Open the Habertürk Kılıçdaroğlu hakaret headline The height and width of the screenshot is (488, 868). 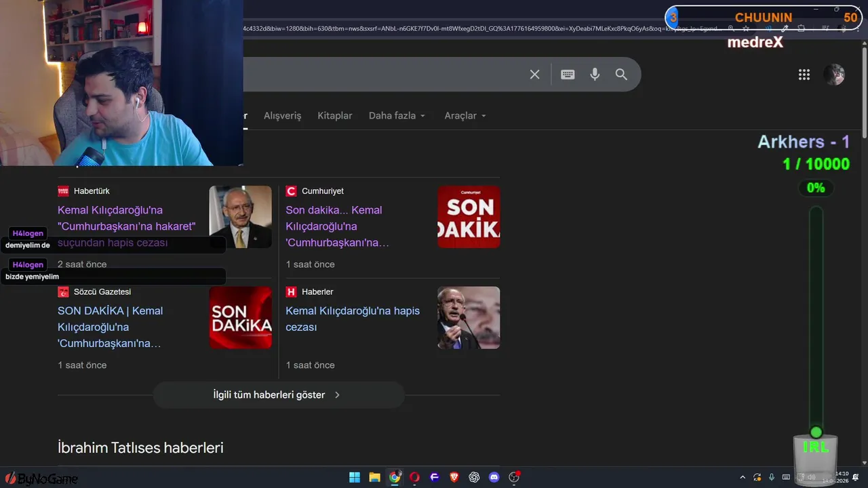coord(127,226)
